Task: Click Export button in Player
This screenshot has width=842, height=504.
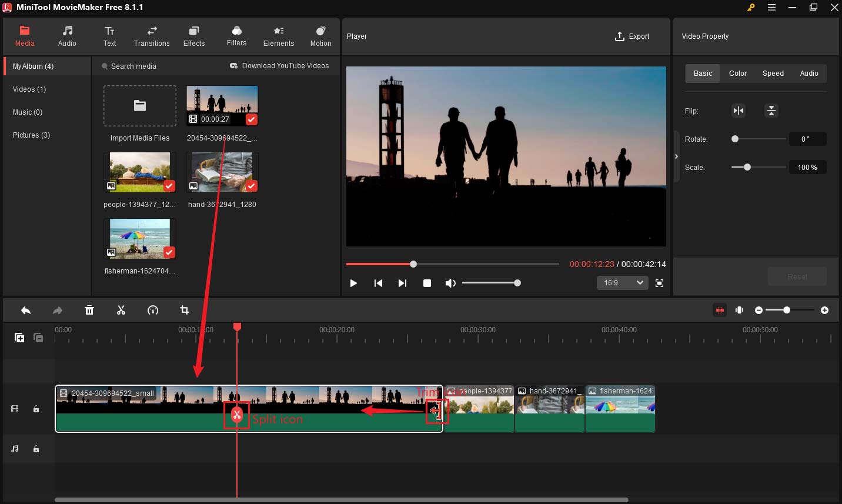Action: [x=632, y=36]
